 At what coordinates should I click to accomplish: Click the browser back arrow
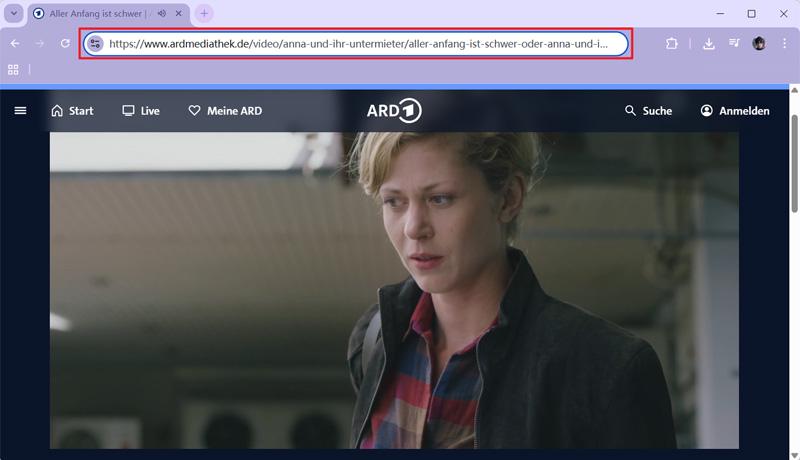coord(15,44)
